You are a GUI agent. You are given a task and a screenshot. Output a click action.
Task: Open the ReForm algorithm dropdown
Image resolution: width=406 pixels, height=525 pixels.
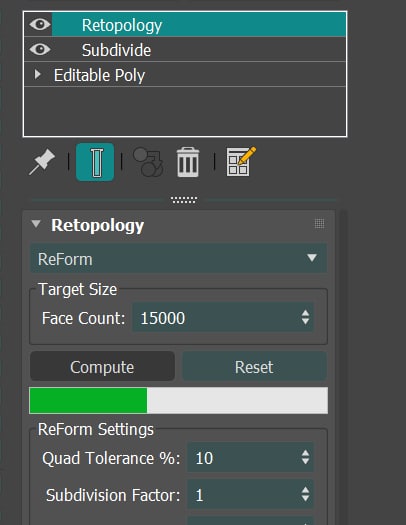click(178, 258)
